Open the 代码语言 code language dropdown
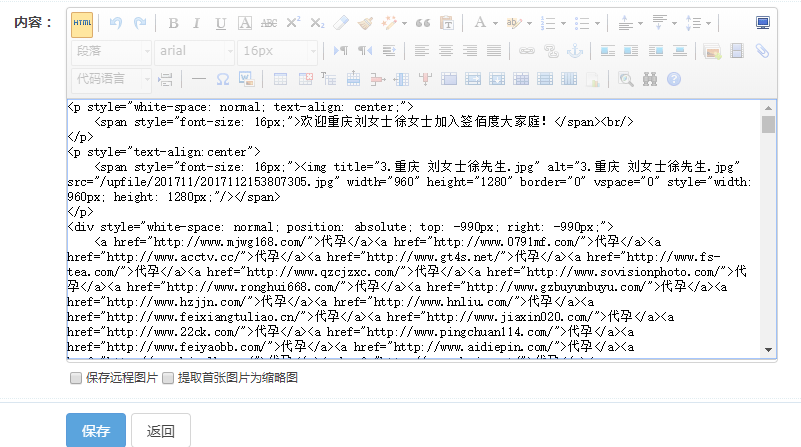Image resolution: width=801 pixels, height=447 pixels. pos(110,78)
